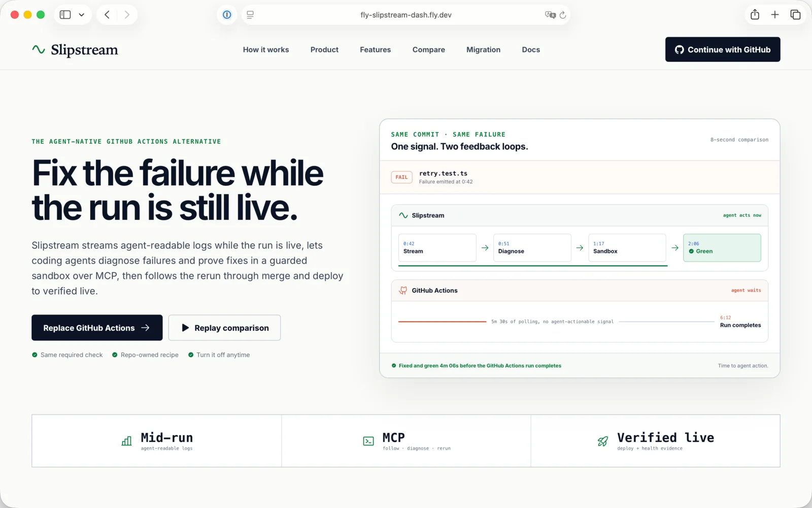This screenshot has width=812, height=508.
Task: Click the green Slipstream progress bar
Action: (533, 266)
